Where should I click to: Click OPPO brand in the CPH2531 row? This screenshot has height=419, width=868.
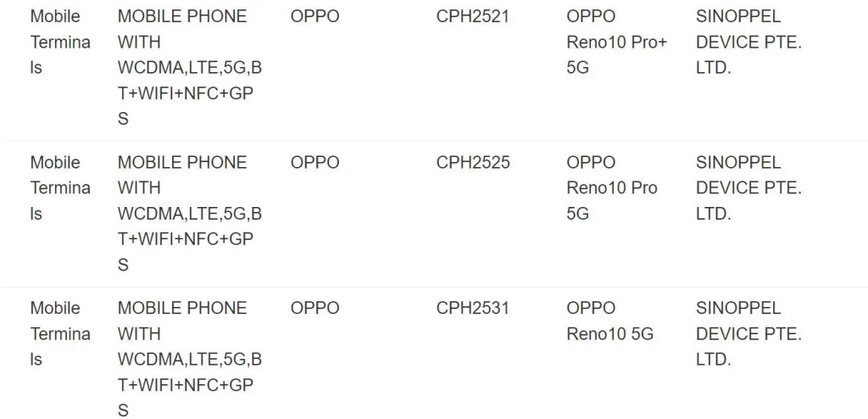(314, 308)
